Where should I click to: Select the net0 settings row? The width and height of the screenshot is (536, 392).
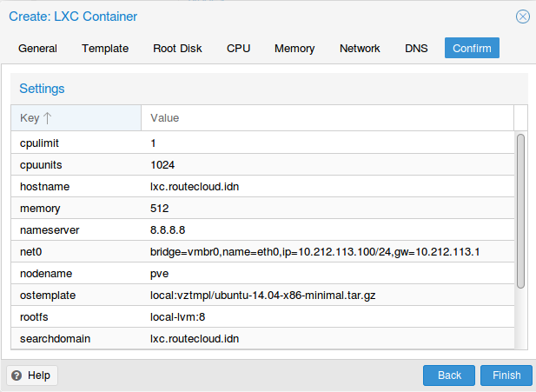[262, 252]
